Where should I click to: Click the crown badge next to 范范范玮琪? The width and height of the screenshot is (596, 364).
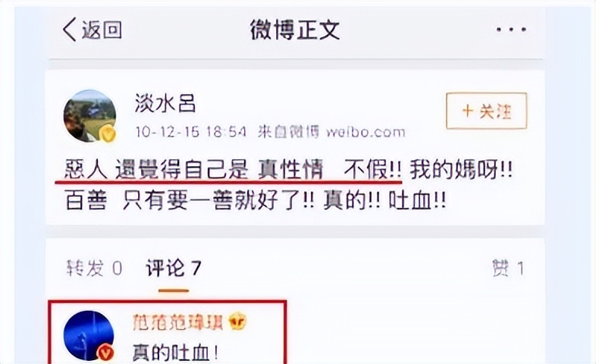click(x=237, y=322)
